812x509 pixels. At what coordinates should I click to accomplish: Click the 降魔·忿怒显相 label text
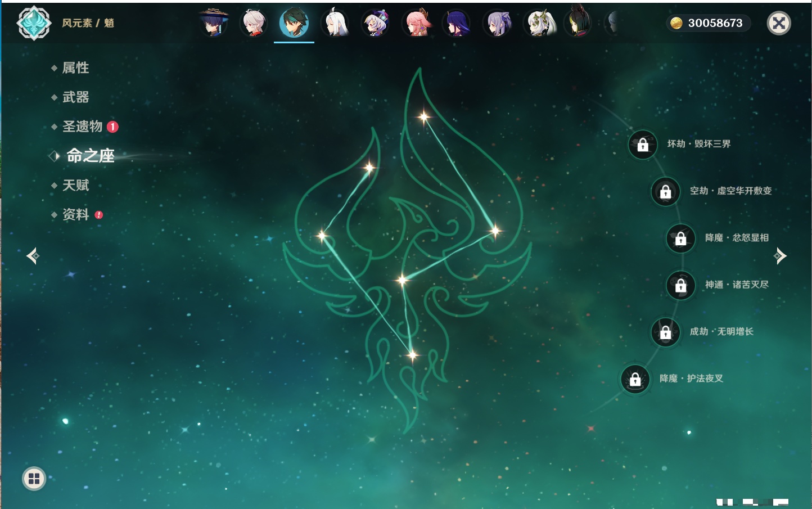coord(737,238)
